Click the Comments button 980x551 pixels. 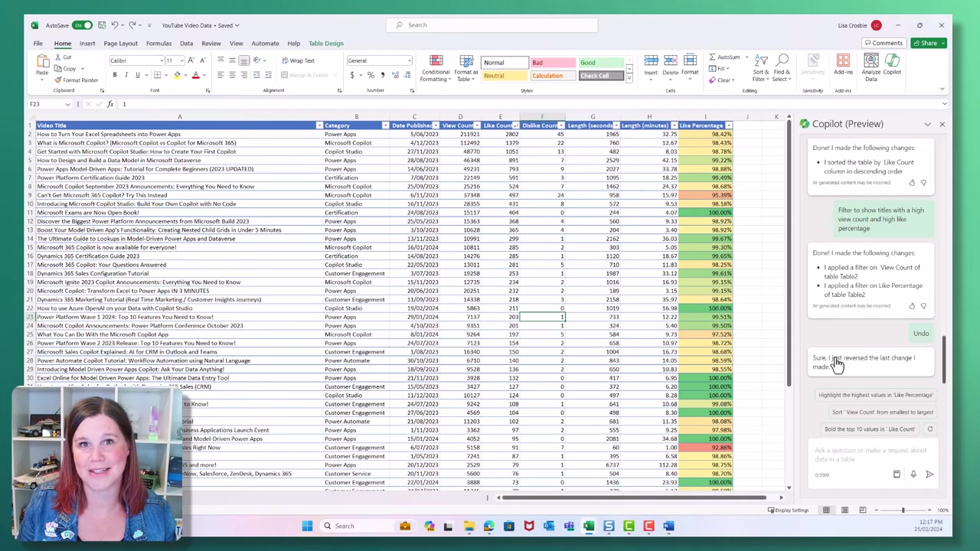click(x=883, y=44)
